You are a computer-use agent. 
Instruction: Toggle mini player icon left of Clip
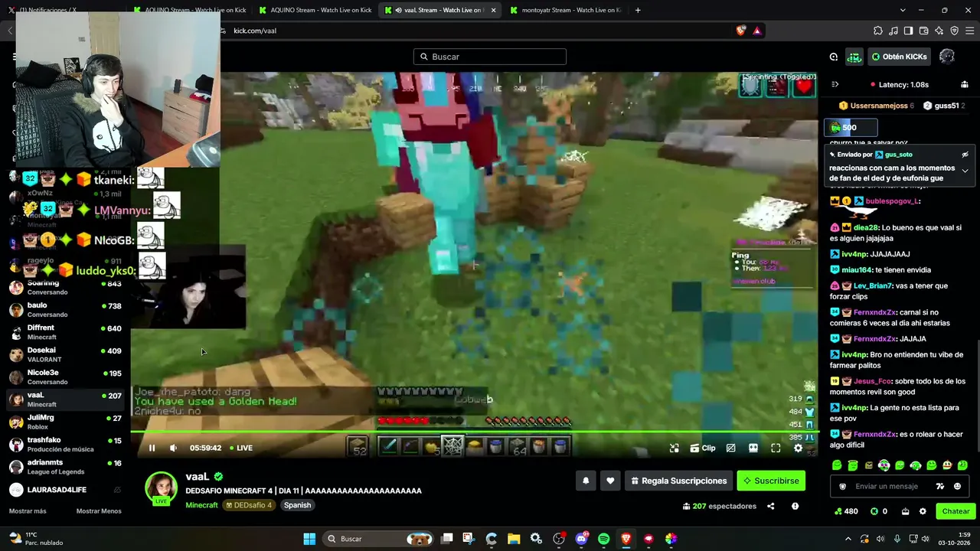point(675,448)
